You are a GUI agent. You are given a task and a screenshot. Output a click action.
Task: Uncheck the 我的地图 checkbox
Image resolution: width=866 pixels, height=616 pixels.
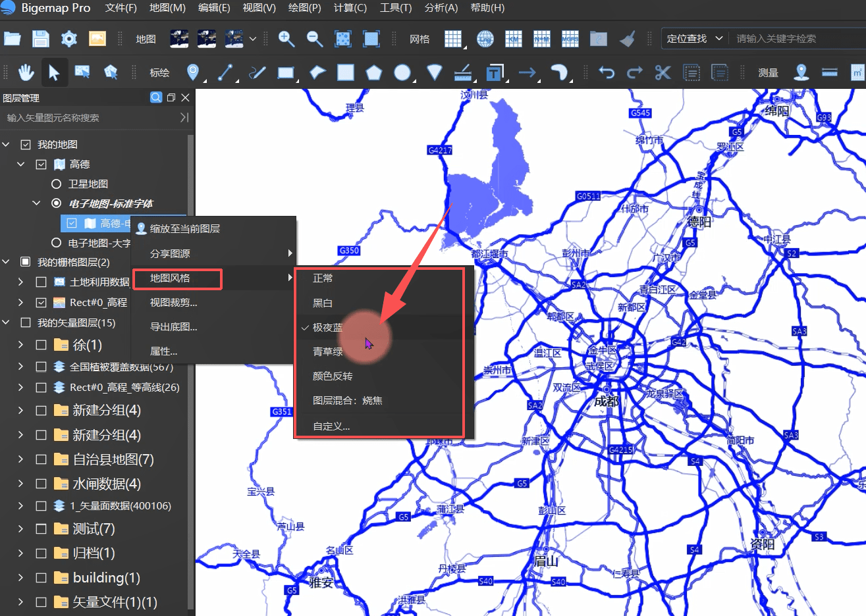[x=26, y=145]
